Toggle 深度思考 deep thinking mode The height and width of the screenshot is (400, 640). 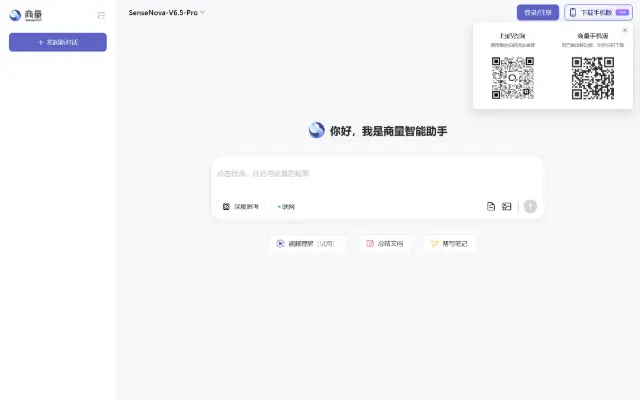point(241,207)
